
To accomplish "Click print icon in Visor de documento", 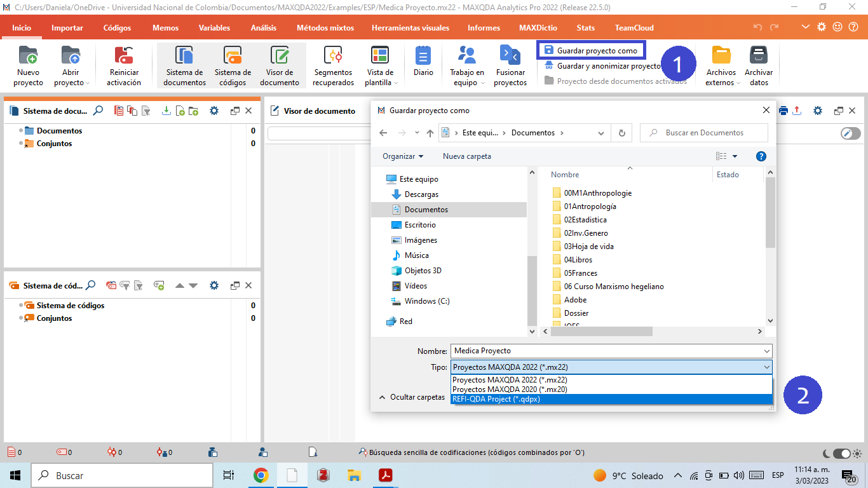I will (783, 111).
